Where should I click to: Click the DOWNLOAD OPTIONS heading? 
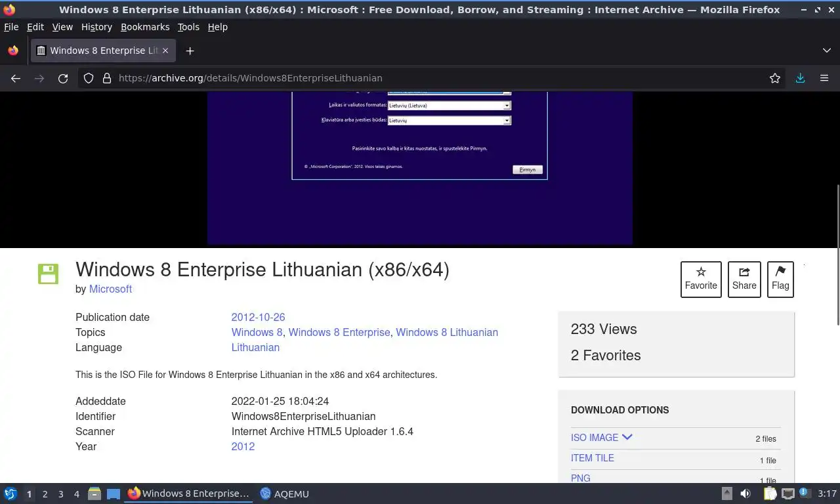click(620, 409)
